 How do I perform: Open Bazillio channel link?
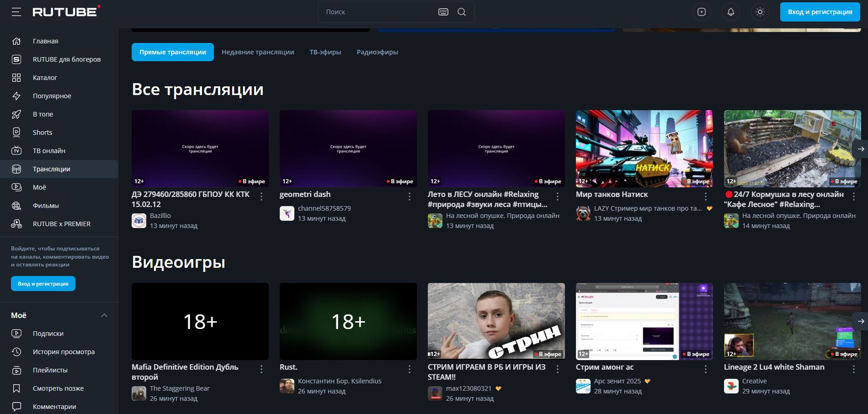[x=160, y=216]
